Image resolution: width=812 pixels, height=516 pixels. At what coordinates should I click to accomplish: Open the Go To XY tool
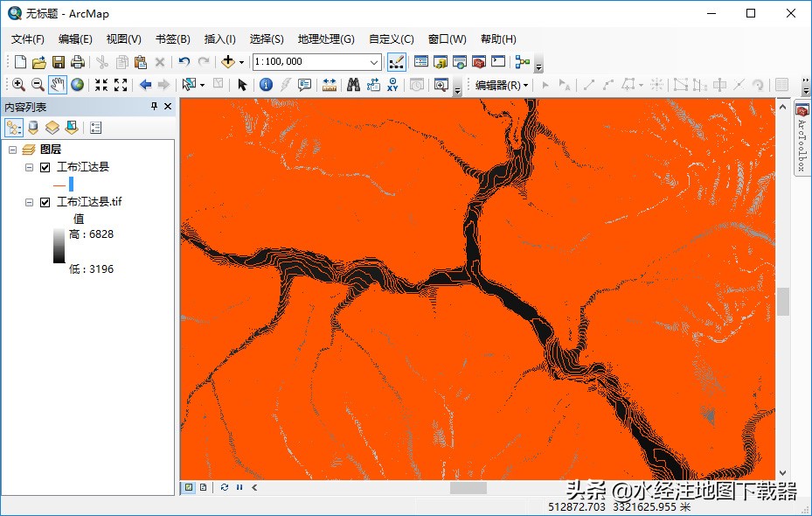(392, 85)
